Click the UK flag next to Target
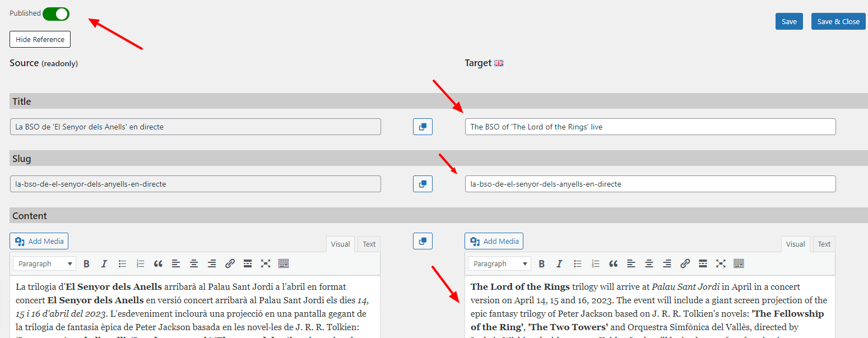This screenshot has height=338, width=868. click(x=499, y=63)
